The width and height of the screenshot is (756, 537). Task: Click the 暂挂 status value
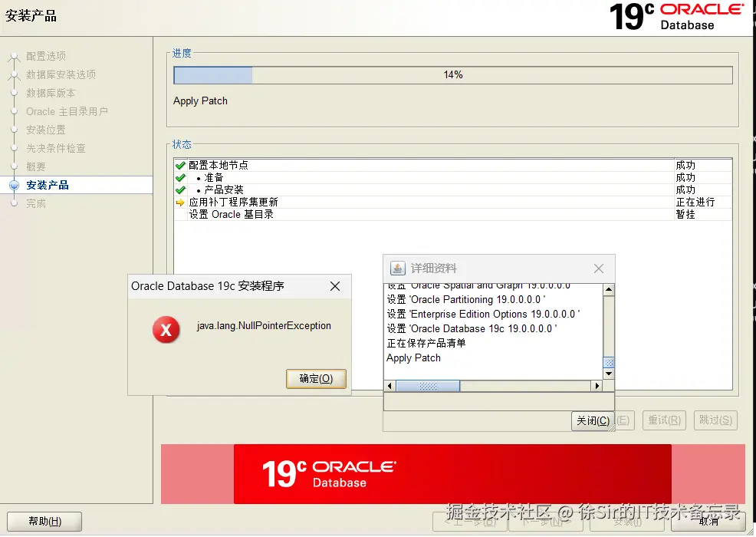click(685, 214)
